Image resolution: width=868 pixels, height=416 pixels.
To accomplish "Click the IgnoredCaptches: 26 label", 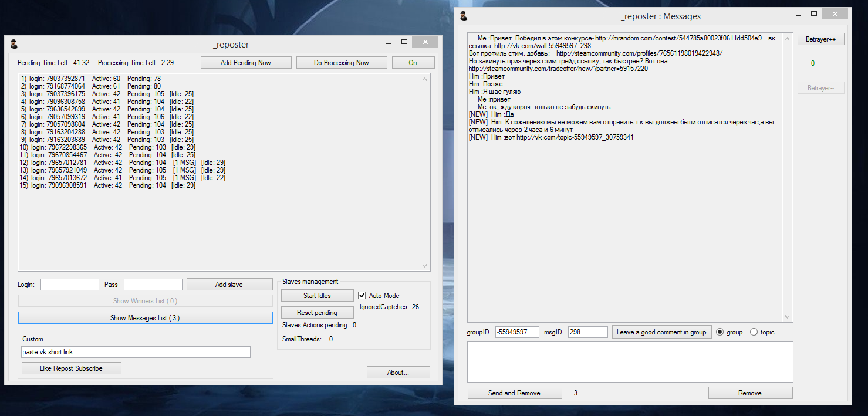I will click(389, 307).
